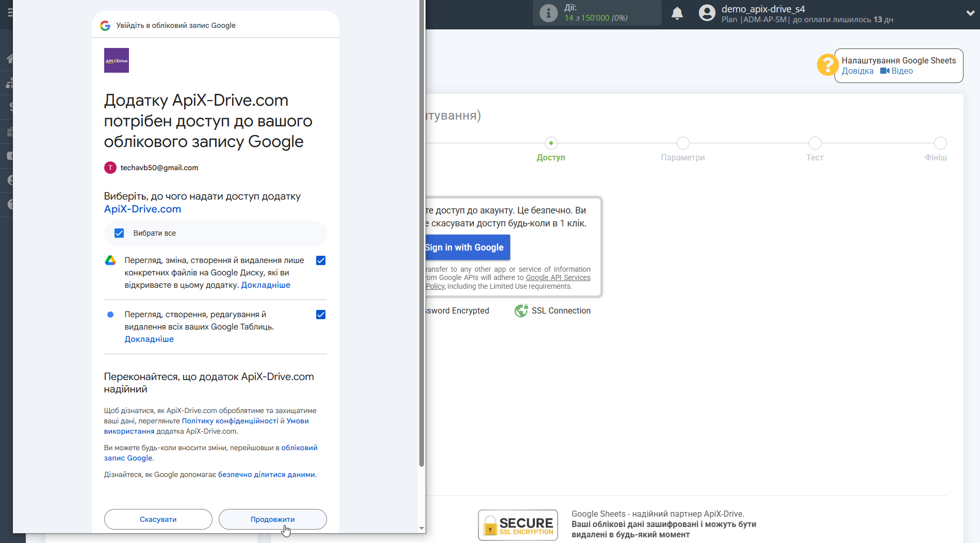980x543 pixels.
Task: Click the popup vertical scrollbar
Action: (x=421, y=232)
